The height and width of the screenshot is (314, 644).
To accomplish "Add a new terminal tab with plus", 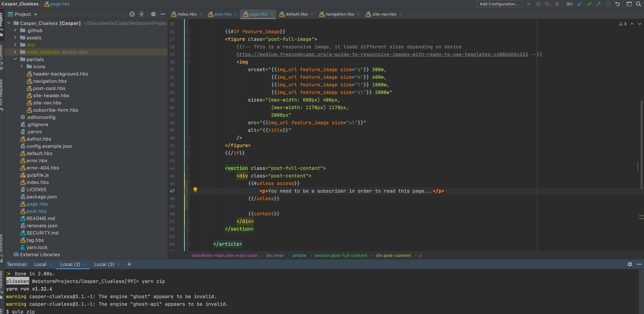I will (129, 264).
